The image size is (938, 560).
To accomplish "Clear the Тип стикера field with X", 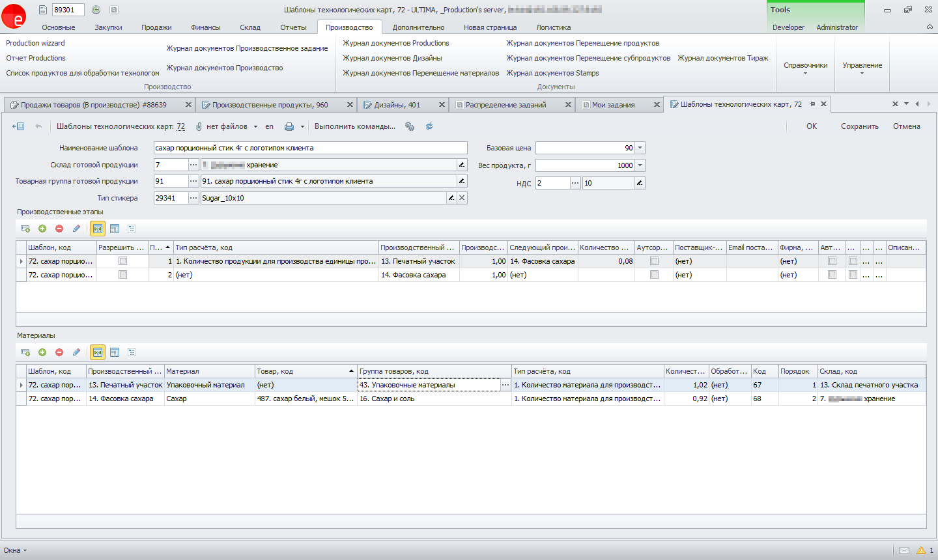I will tap(462, 198).
